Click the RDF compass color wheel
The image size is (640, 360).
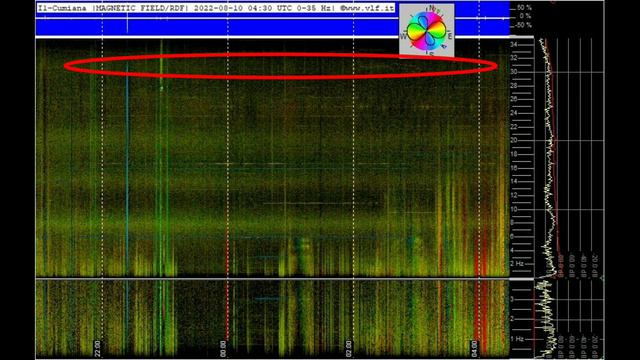[x=427, y=30]
